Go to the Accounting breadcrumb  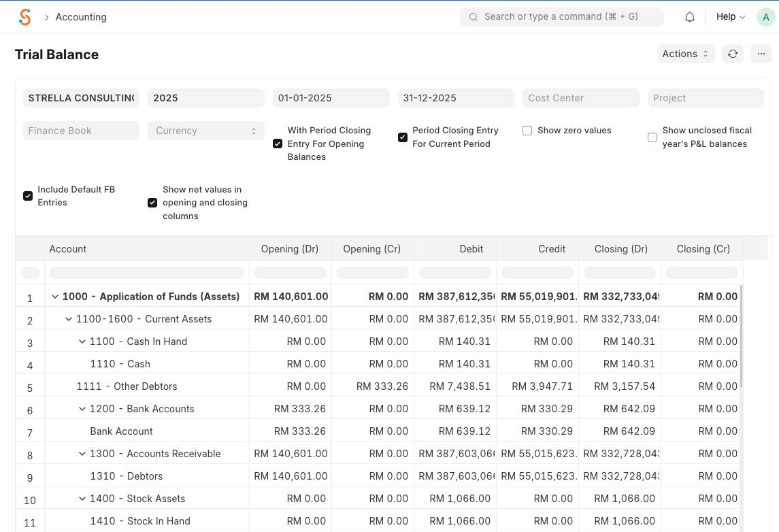(x=81, y=17)
